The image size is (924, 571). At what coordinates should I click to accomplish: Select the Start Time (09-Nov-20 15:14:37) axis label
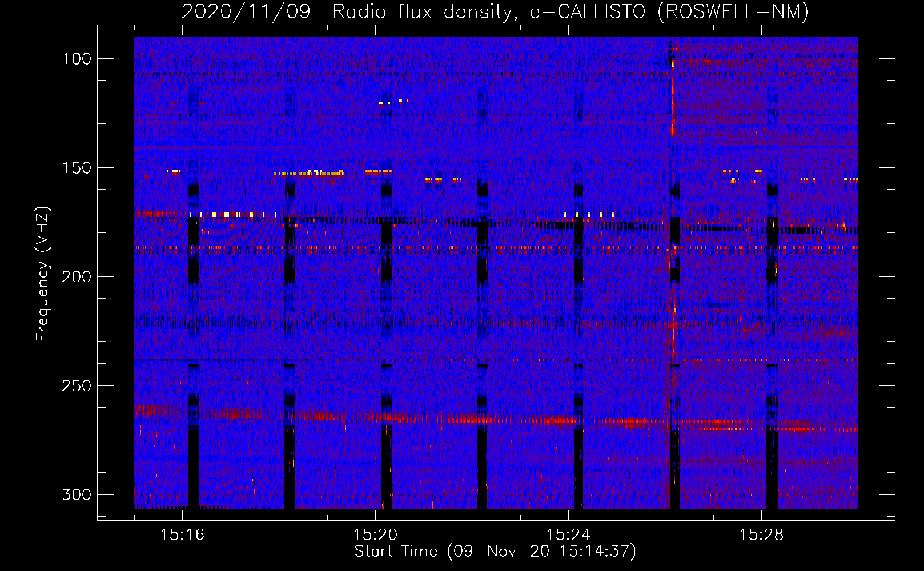495,552
